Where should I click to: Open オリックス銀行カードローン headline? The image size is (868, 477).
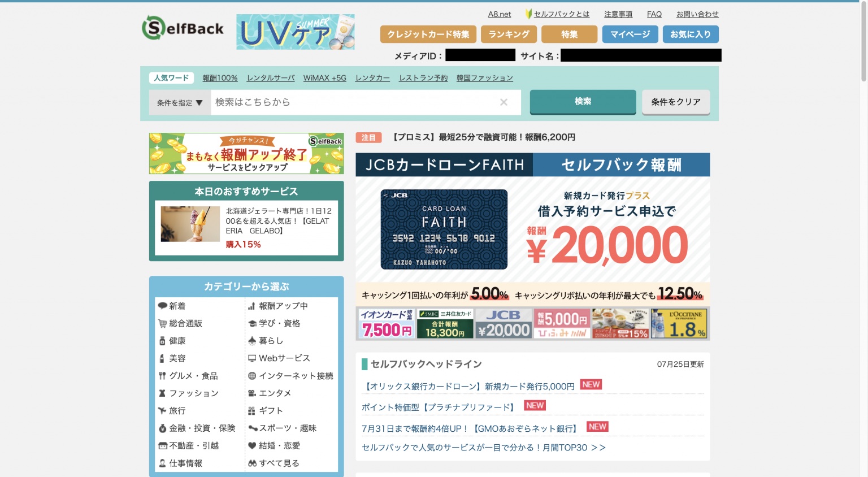tap(468, 387)
